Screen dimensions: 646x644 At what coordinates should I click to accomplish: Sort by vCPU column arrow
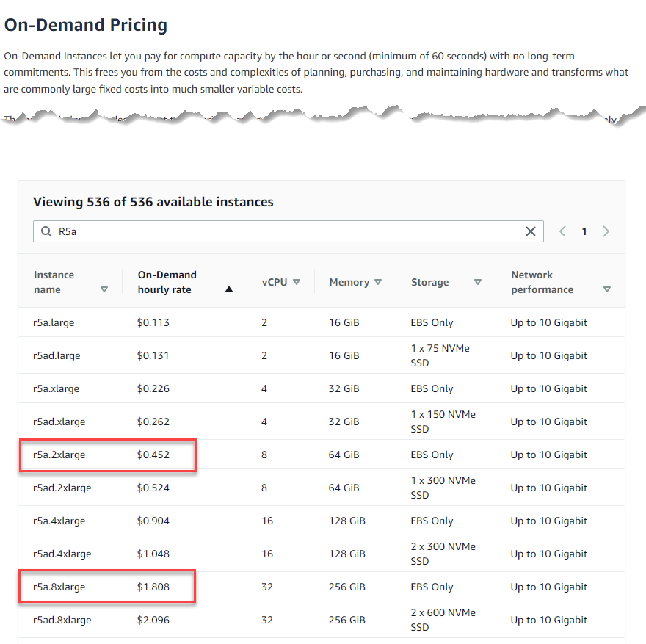(x=297, y=282)
